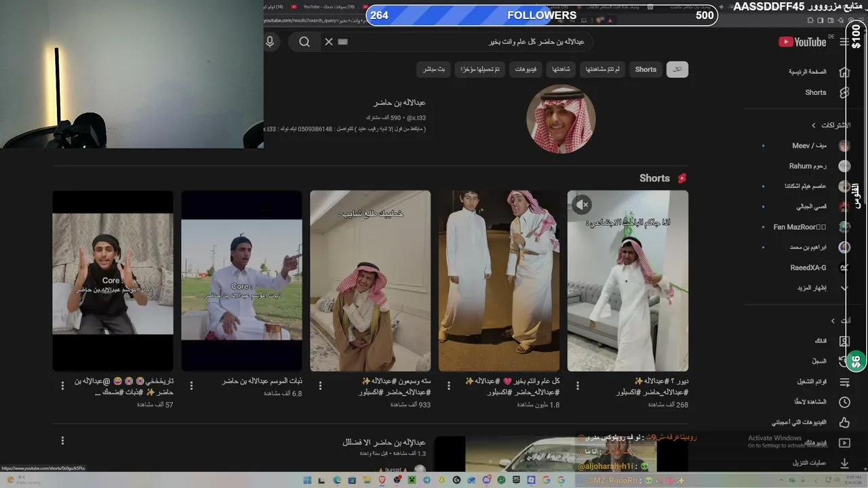This screenshot has height=488, width=868.
Task: Open options menu for the 6.8 ألف Short
Action: click(x=191, y=386)
